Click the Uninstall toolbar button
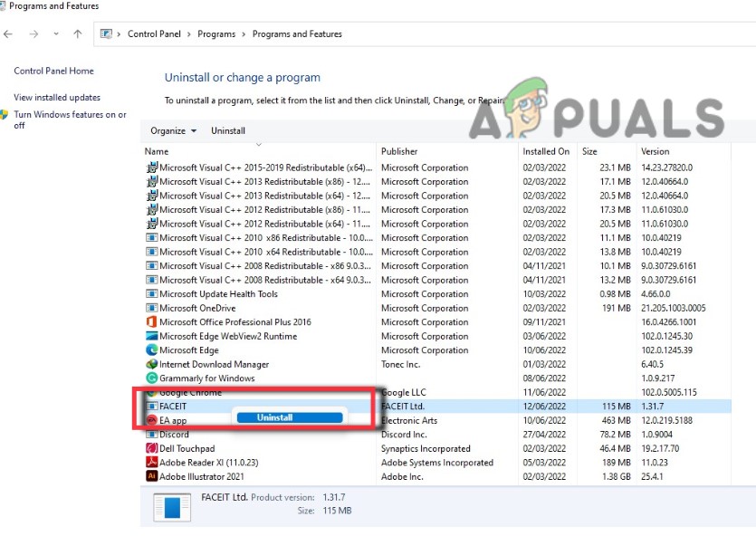 [227, 130]
